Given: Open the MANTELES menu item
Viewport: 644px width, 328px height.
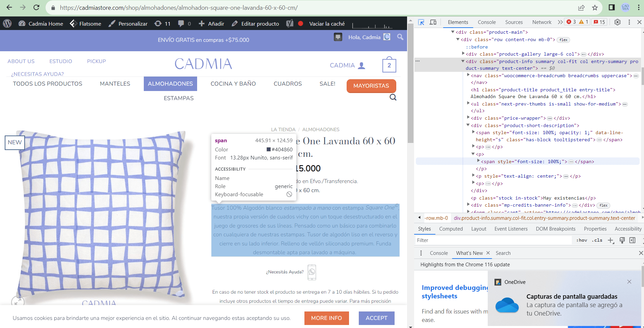Looking at the screenshot, I should point(115,84).
